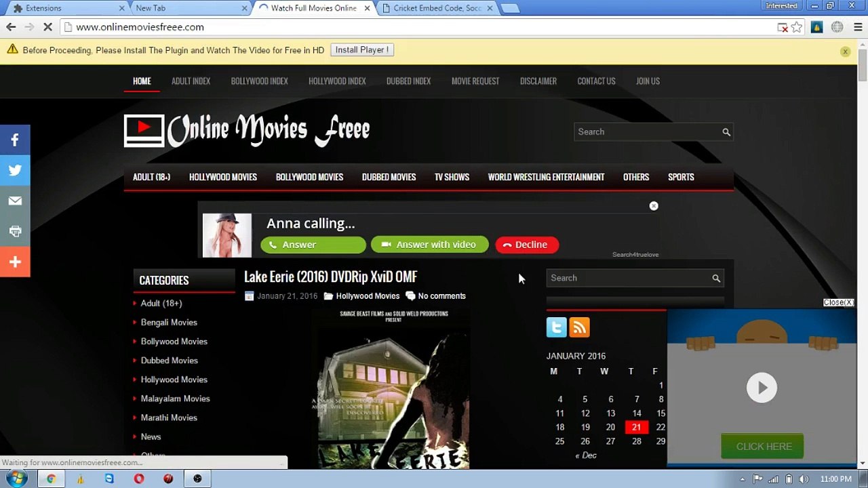Open the network signal icon in the tray
Image resolution: width=868 pixels, height=488 pixels.
(x=773, y=479)
